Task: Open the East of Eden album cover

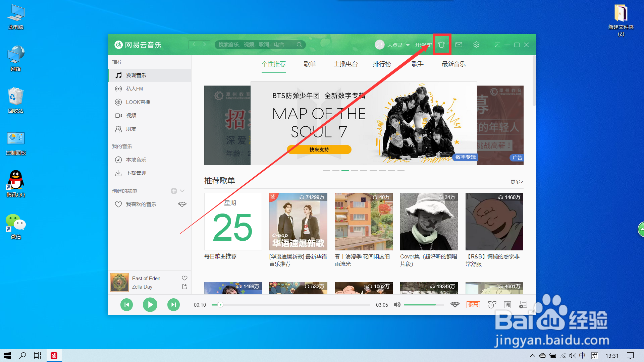Action: (119, 282)
